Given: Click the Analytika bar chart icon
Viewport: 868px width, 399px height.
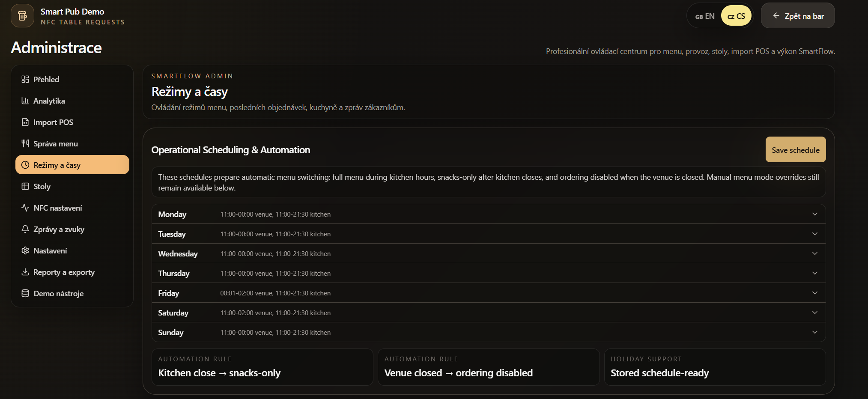Looking at the screenshot, I should 25,101.
